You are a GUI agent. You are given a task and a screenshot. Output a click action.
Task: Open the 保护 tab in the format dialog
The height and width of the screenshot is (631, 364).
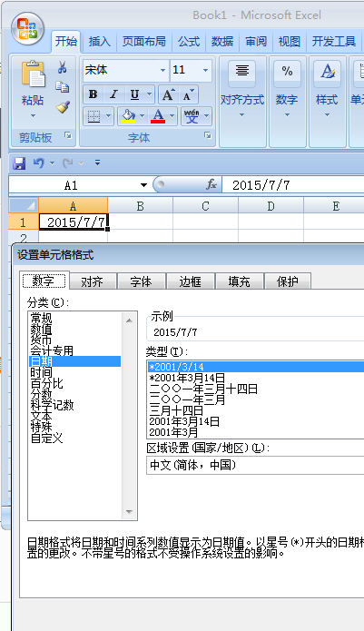pyautogui.click(x=288, y=281)
